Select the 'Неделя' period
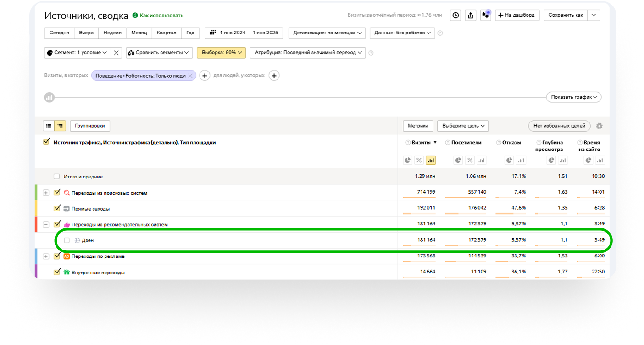The width and height of the screenshot is (644, 345). pos(112,33)
